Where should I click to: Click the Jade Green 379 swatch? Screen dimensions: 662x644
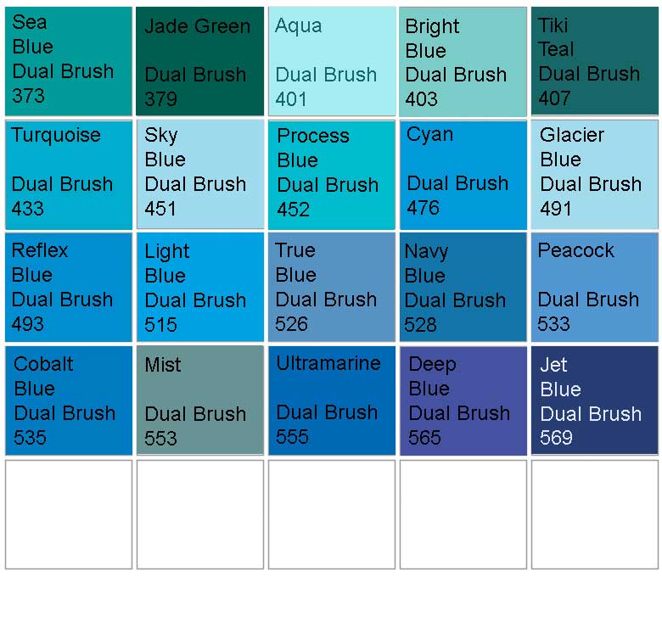(200, 61)
